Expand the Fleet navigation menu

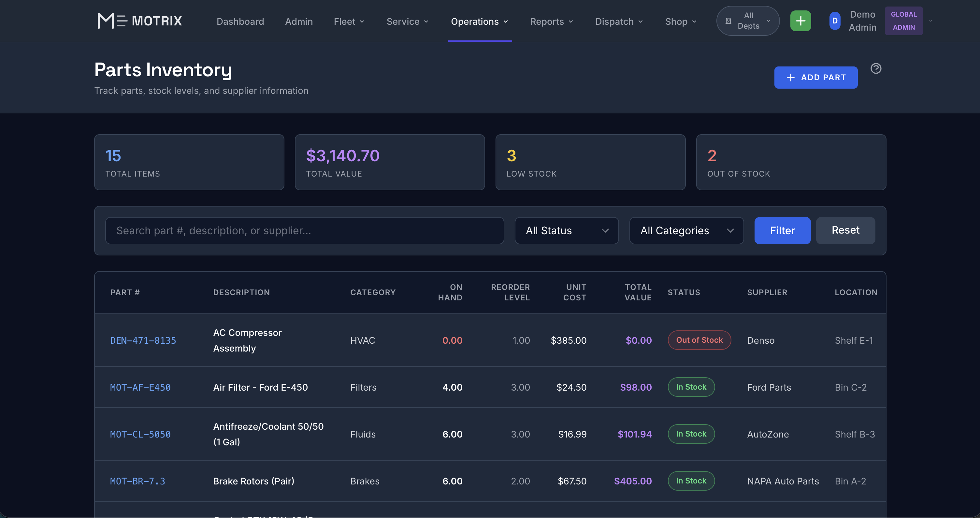coord(349,22)
